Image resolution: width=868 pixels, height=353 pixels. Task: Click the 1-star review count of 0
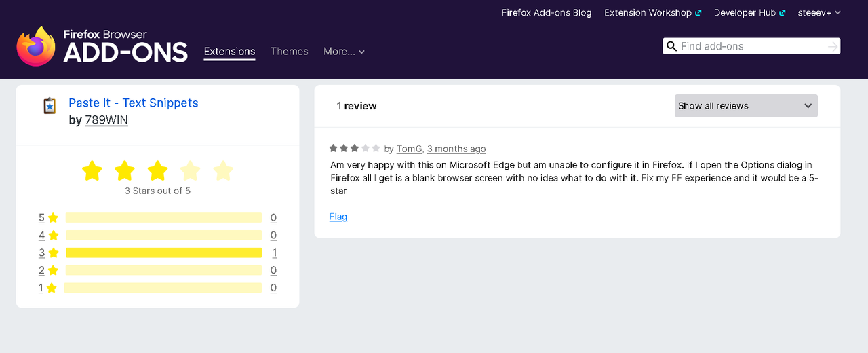[273, 288]
